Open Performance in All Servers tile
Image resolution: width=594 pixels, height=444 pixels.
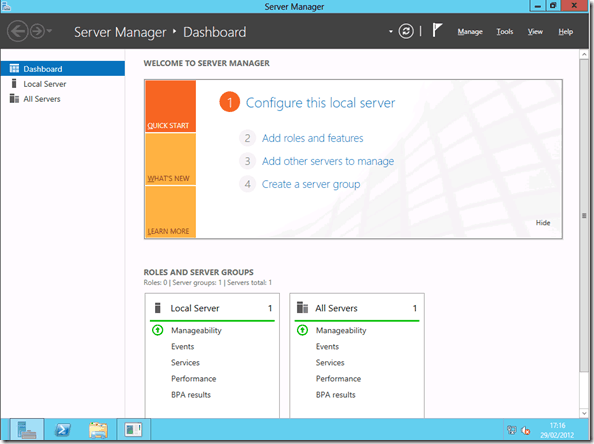pyautogui.click(x=338, y=379)
